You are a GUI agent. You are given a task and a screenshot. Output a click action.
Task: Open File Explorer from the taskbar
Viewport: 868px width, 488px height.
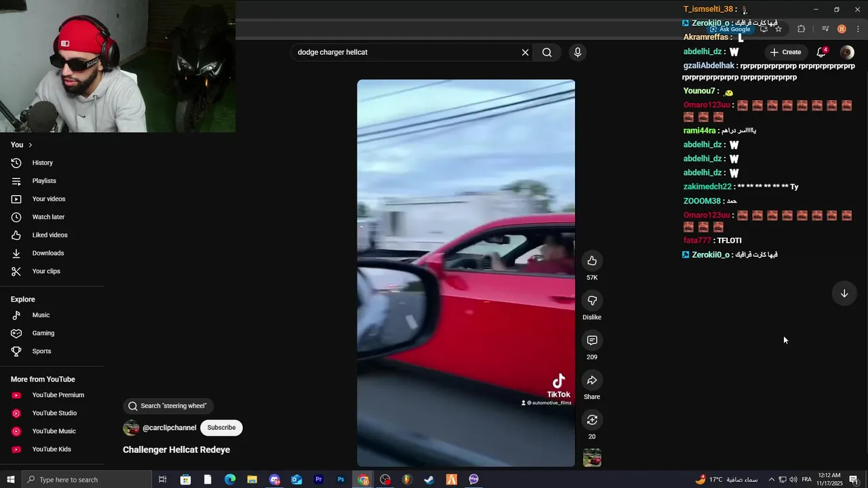click(x=252, y=480)
